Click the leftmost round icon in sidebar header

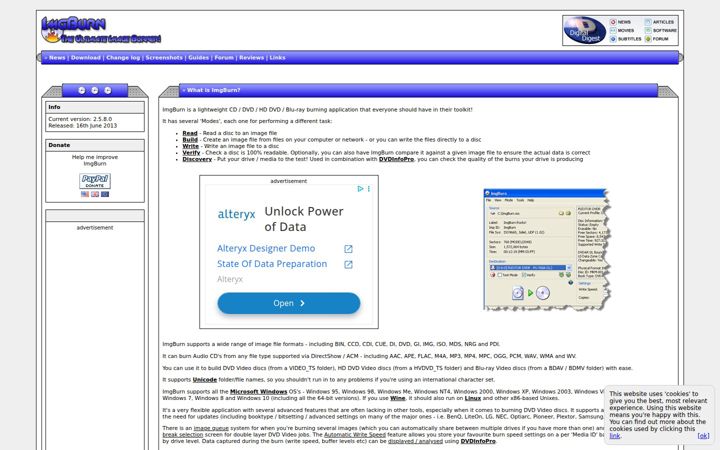(82, 90)
